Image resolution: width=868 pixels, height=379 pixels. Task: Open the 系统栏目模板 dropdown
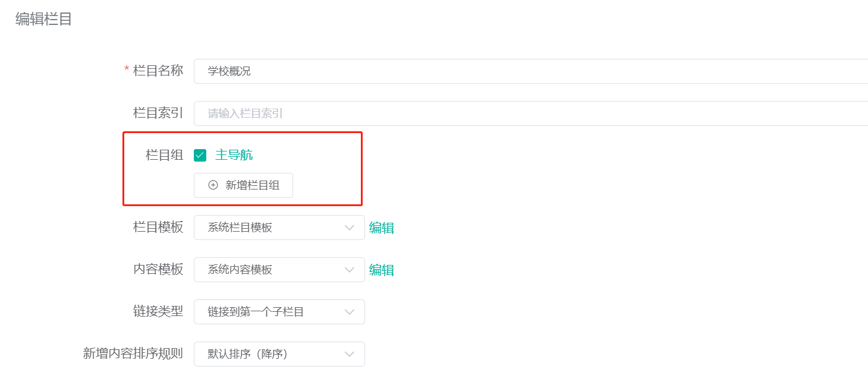click(279, 228)
